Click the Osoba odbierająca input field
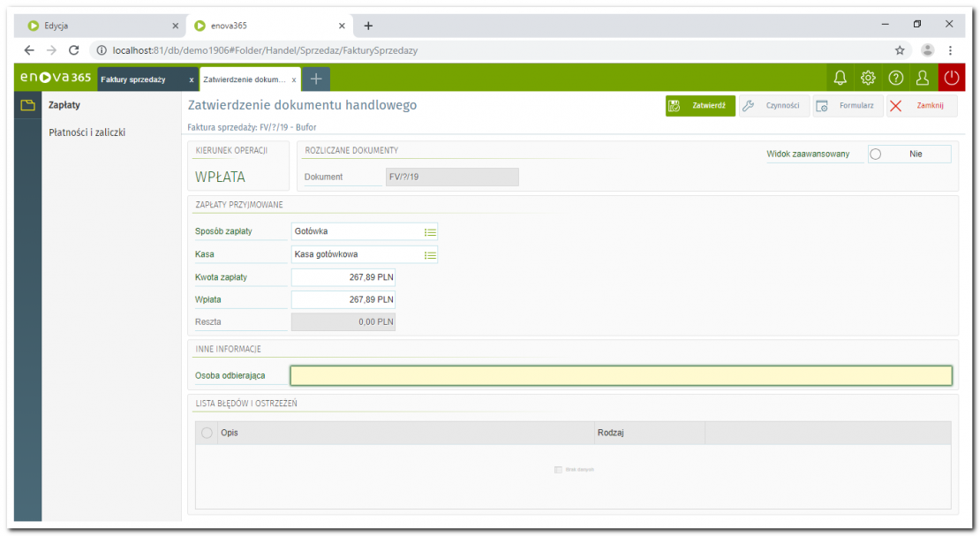 tap(621, 375)
